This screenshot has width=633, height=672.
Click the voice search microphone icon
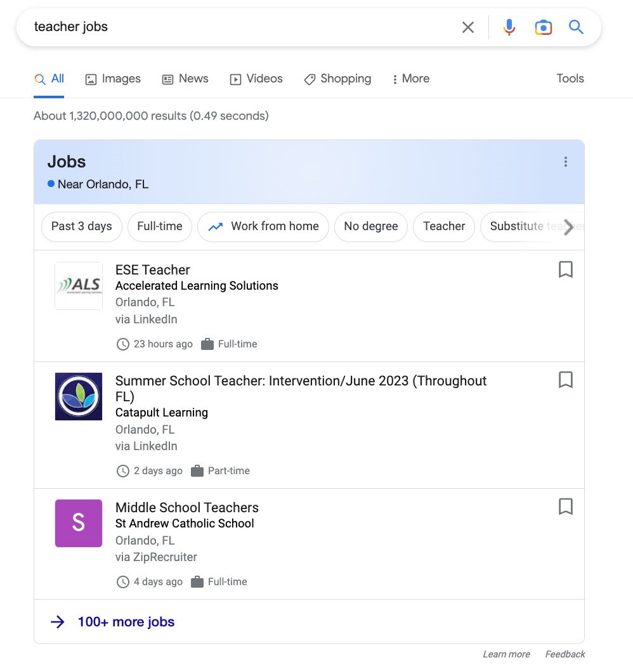click(x=509, y=27)
